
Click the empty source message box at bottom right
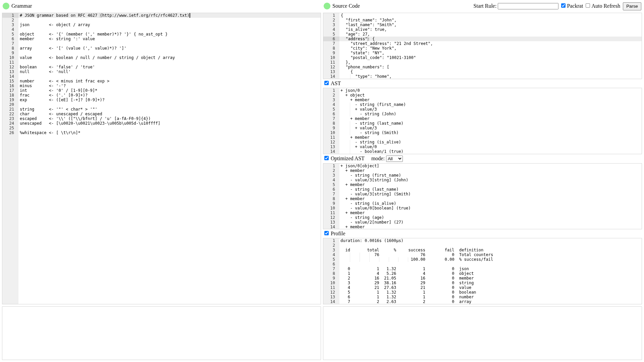pos(482,333)
